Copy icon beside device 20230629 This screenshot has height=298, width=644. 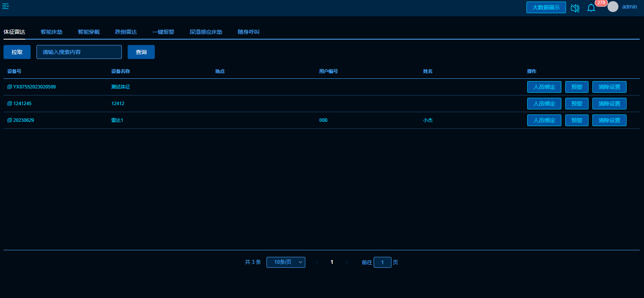pos(10,120)
